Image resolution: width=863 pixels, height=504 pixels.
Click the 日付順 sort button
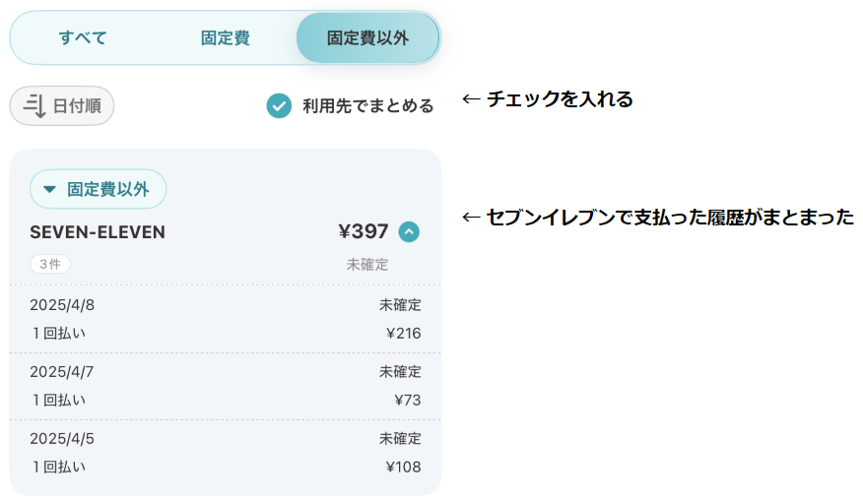click(62, 105)
